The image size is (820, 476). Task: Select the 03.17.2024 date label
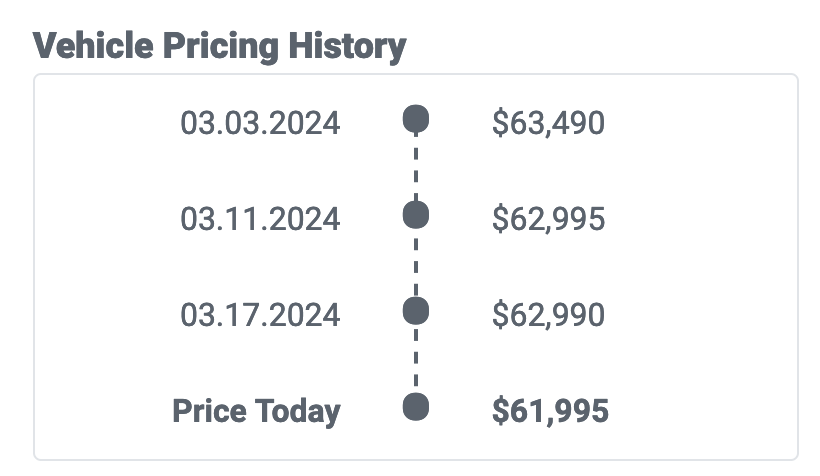[x=260, y=315]
